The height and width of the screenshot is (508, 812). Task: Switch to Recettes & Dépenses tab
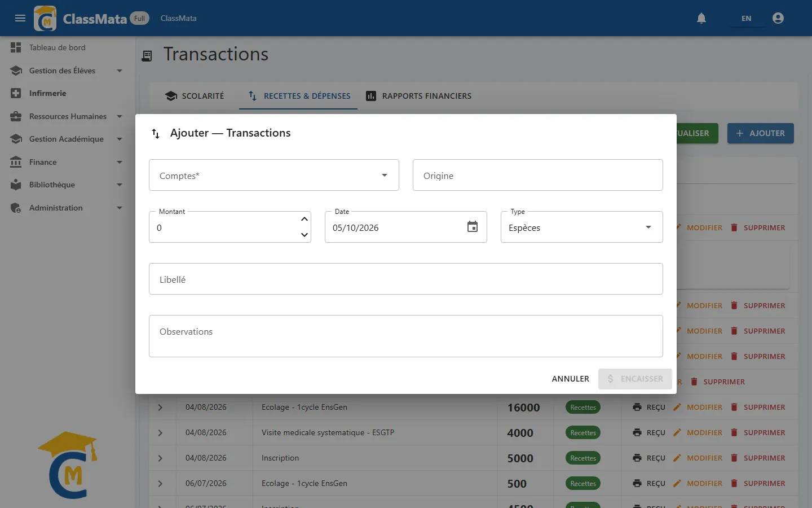pyautogui.click(x=299, y=96)
